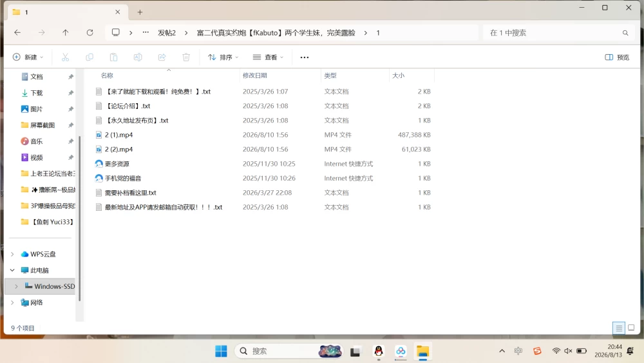Image resolution: width=644 pixels, height=363 pixels.
Task: Go up one folder level
Action: click(x=65, y=32)
